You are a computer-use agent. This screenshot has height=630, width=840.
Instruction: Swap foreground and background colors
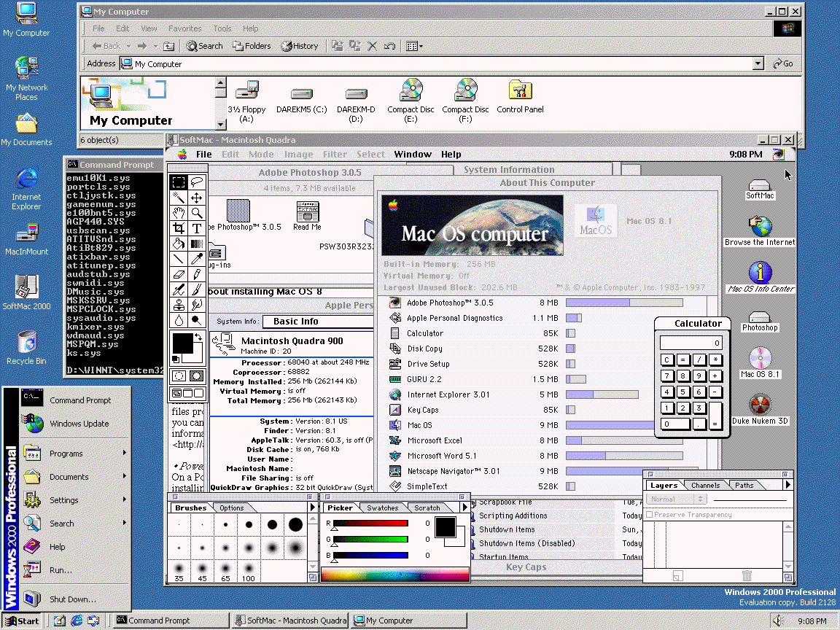click(x=198, y=336)
